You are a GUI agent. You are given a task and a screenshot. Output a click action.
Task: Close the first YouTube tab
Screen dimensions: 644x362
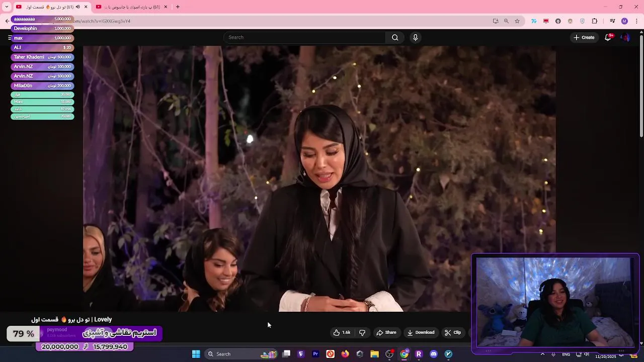pyautogui.click(x=86, y=7)
